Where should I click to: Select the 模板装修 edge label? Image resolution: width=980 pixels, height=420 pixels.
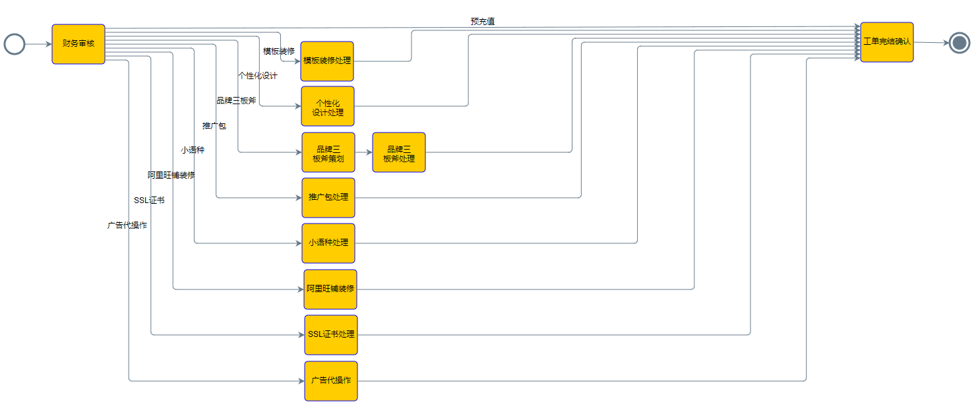(x=279, y=51)
